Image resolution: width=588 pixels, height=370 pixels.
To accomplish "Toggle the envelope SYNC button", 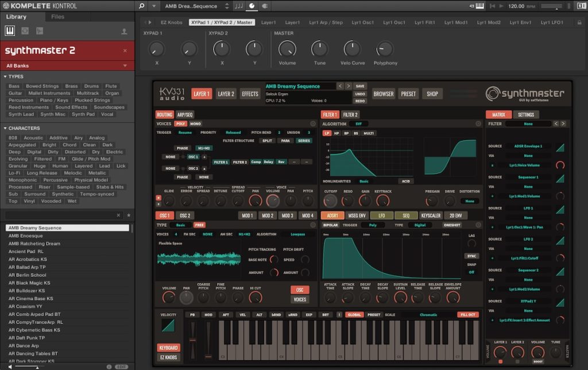I will click(471, 256).
